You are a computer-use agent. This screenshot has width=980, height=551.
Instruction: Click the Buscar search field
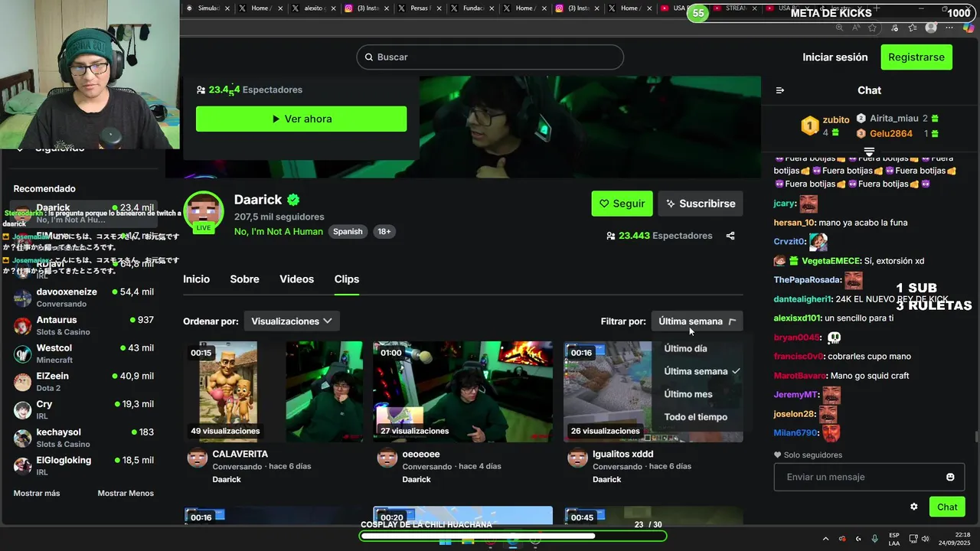click(x=490, y=57)
